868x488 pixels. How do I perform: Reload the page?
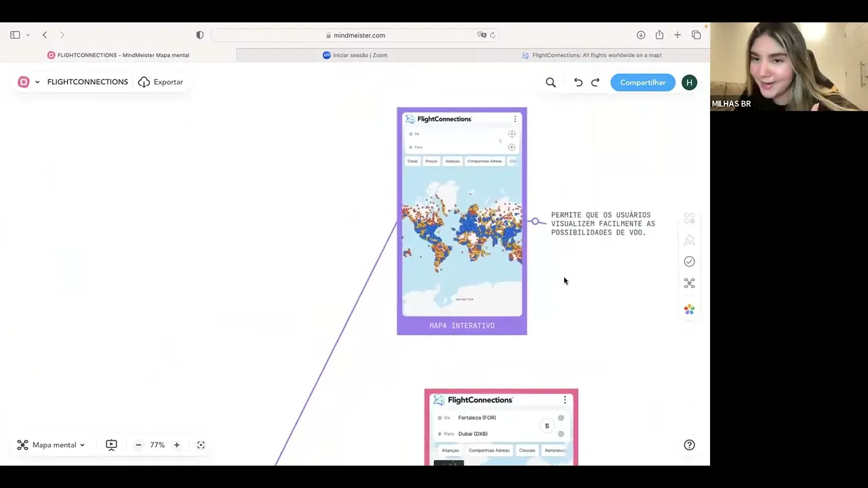[x=493, y=35]
